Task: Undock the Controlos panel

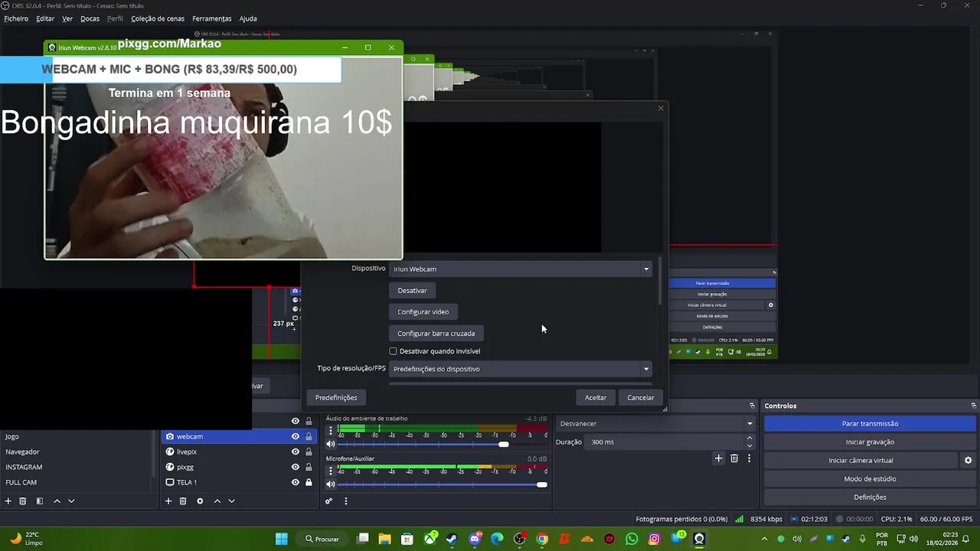Action: pyautogui.click(x=973, y=406)
